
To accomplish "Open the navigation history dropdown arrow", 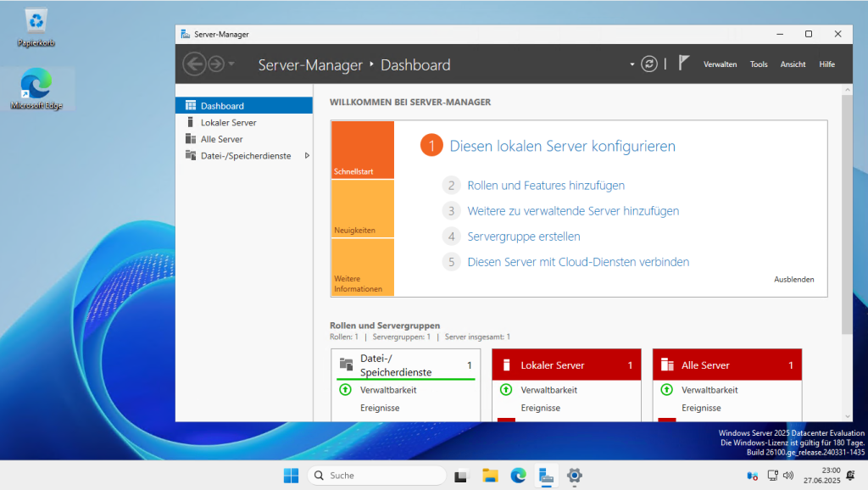I will [231, 64].
